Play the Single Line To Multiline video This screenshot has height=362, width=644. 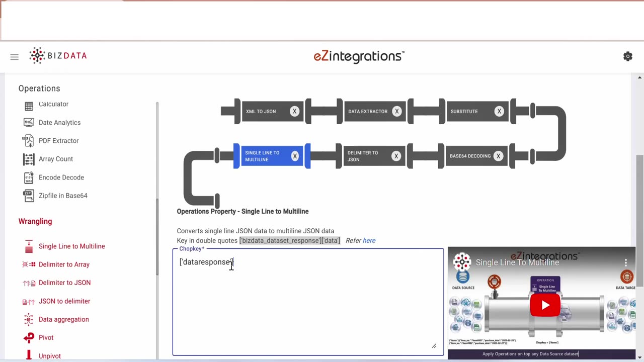545,305
